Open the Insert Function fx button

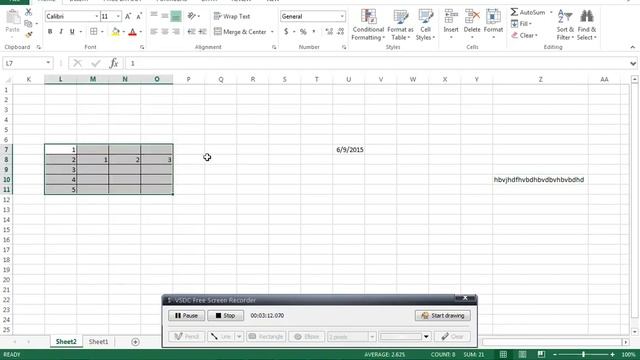tap(114, 63)
